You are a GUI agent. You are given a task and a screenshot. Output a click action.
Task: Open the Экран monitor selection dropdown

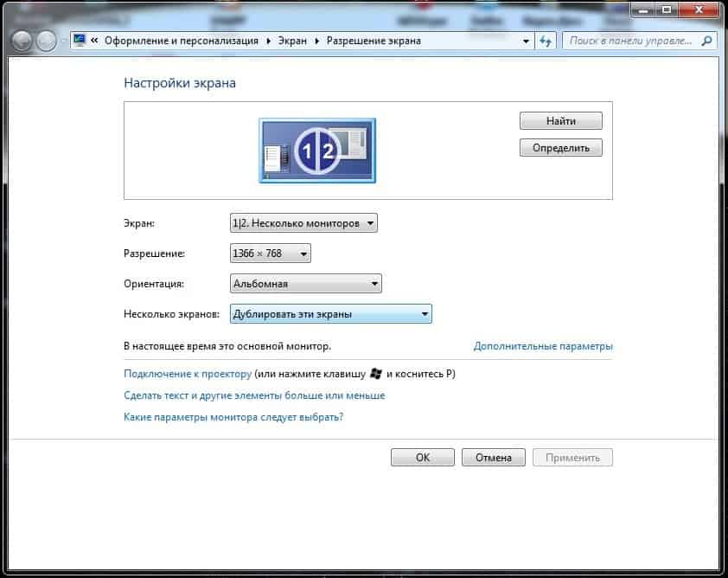[x=303, y=223]
